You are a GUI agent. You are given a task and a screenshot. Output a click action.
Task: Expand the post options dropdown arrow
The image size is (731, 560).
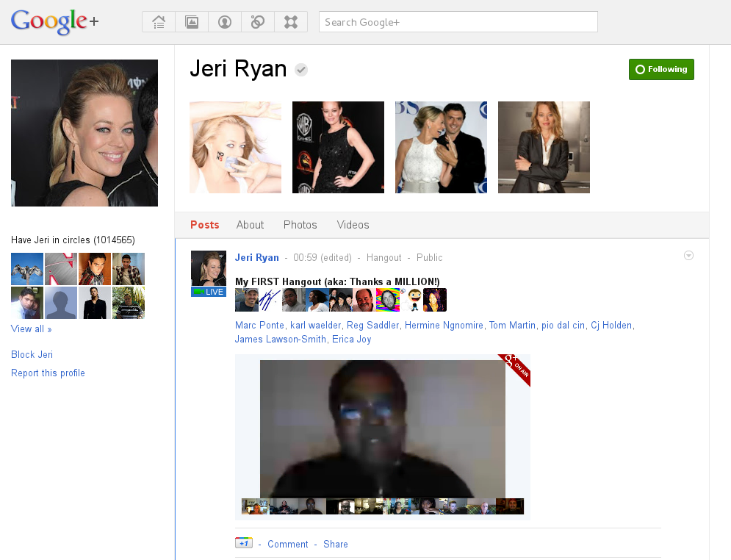point(688,256)
